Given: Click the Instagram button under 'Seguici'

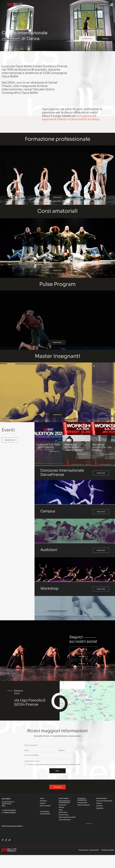Looking at the screenshot, I should click(x=83, y=656).
